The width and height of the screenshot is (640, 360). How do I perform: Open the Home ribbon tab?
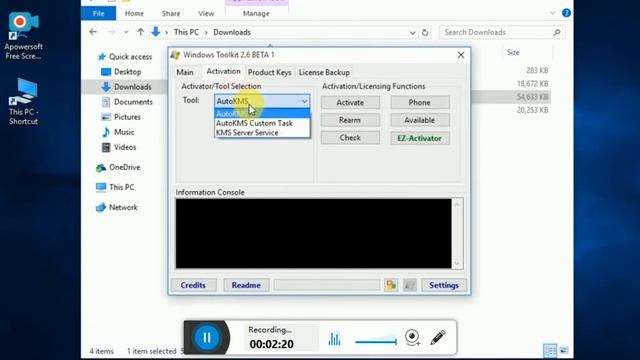[x=134, y=13]
